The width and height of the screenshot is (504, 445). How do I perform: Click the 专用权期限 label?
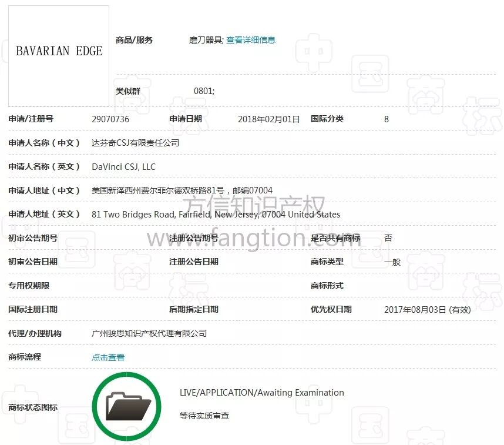(x=29, y=286)
